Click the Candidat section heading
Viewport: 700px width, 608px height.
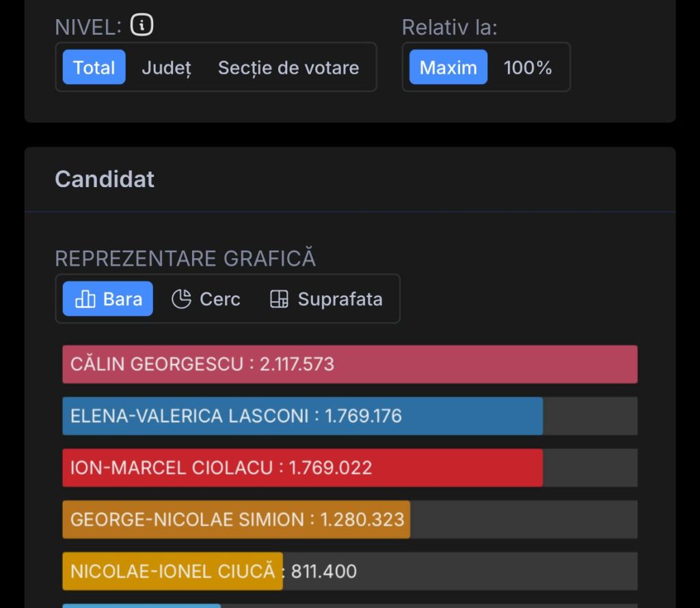click(x=105, y=179)
